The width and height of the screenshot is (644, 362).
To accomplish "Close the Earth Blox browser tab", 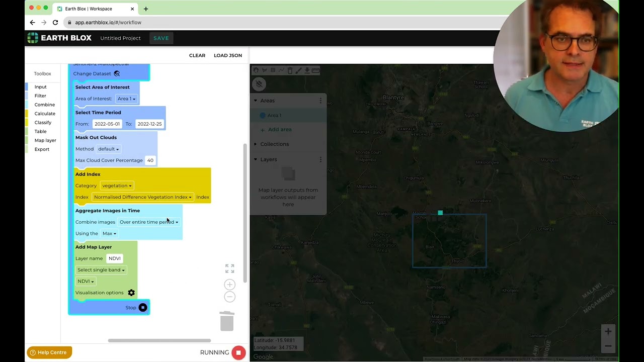I will coord(133,9).
